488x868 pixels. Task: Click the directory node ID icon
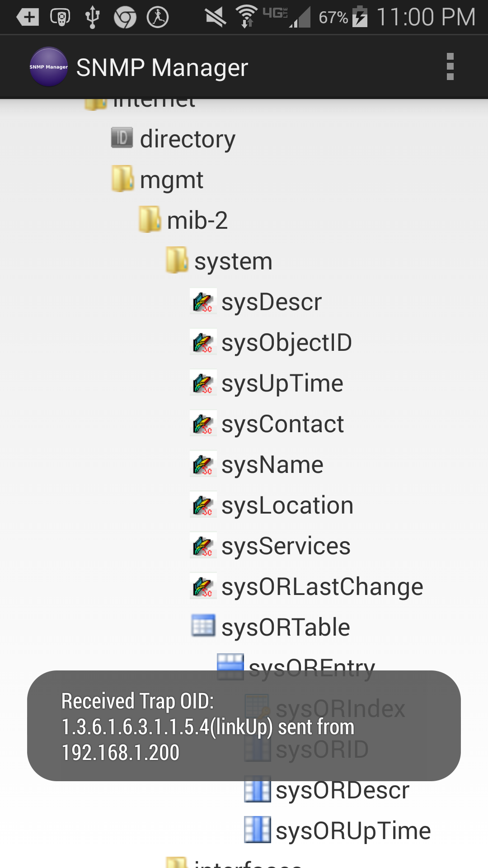(x=122, y=137)
